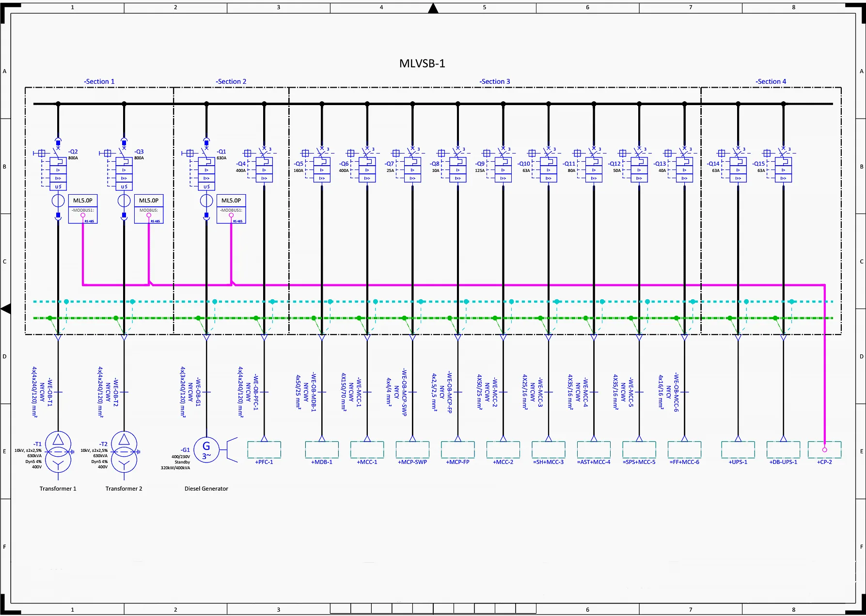The width and height of the screenshot is (866, 616).
Task: Select cable label -WE-OB-MDB-1
Action: [314, 392]
